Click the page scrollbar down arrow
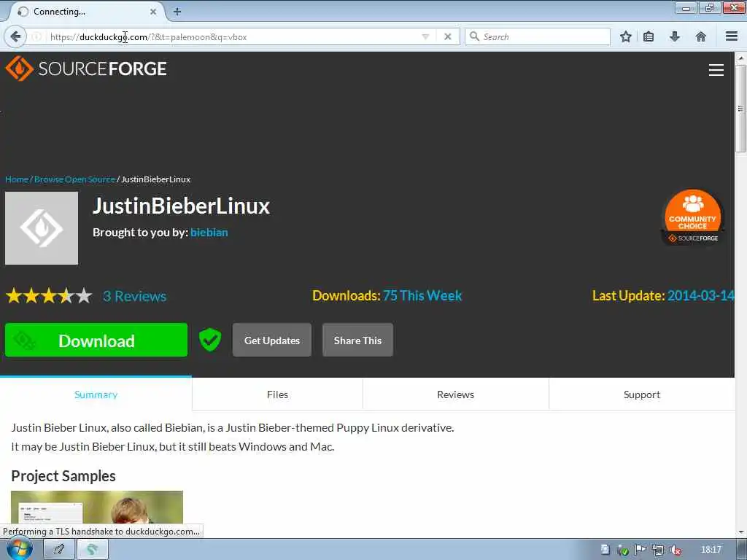This screenshot has width=747, height=560. click(741, 532)
